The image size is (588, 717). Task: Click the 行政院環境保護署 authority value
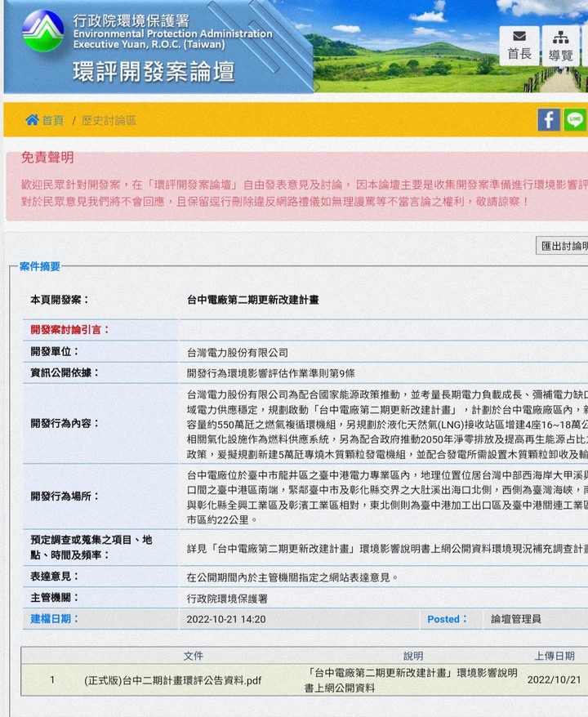tap(227, 599)
